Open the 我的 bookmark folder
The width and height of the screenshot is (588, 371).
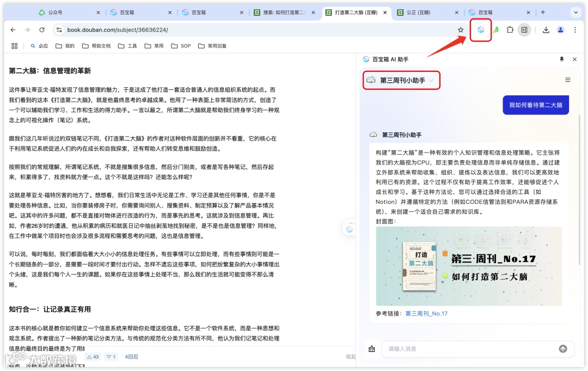tap(65, 46)
